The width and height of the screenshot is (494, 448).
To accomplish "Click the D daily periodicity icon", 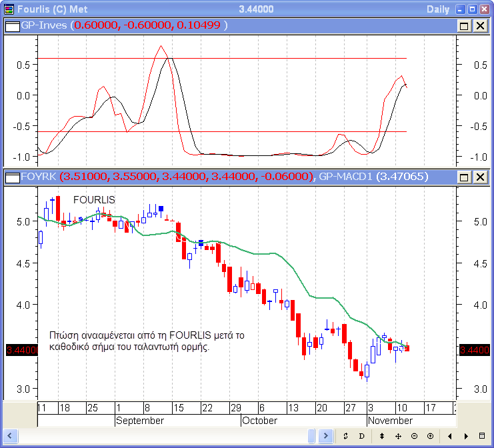I will pos(362,436).
